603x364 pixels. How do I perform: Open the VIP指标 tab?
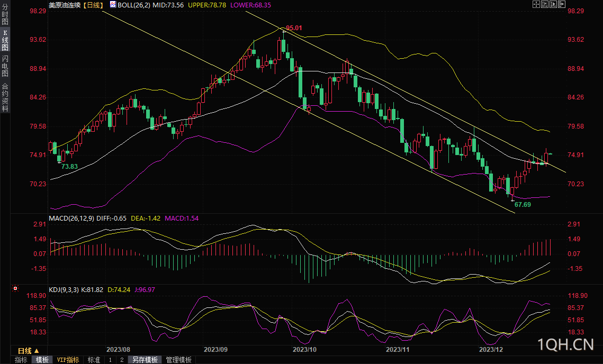68,360
